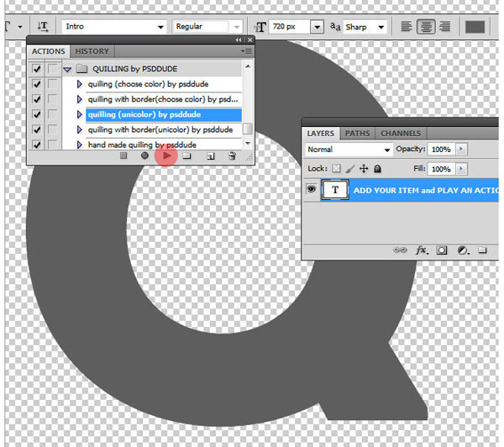Add a layer mask
This screenshot has height=447, width=504.
441,250
